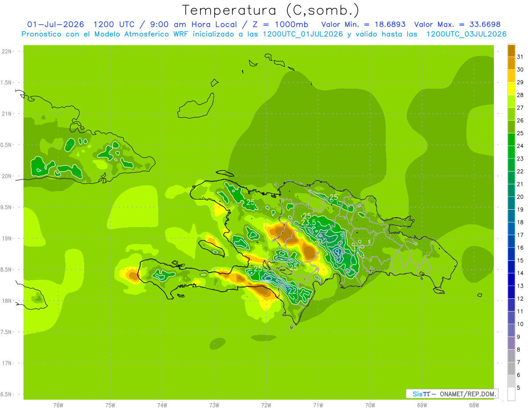Click the "18N" latitude axis label
The image size is (532, 411).
6,301
